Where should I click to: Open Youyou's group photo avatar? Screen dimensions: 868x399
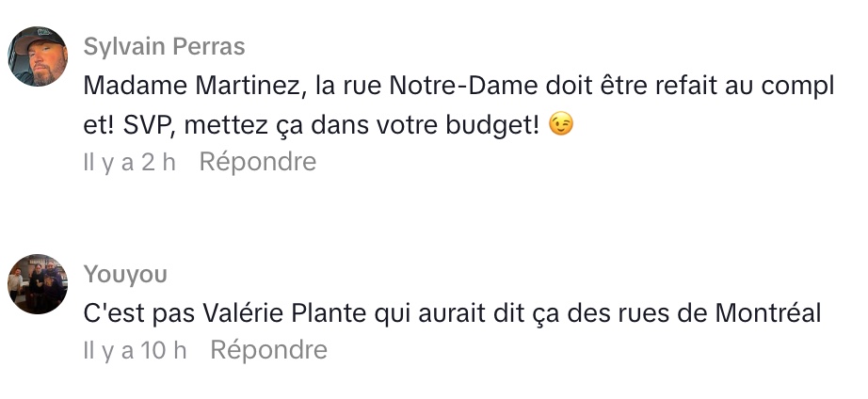point(38,283)
